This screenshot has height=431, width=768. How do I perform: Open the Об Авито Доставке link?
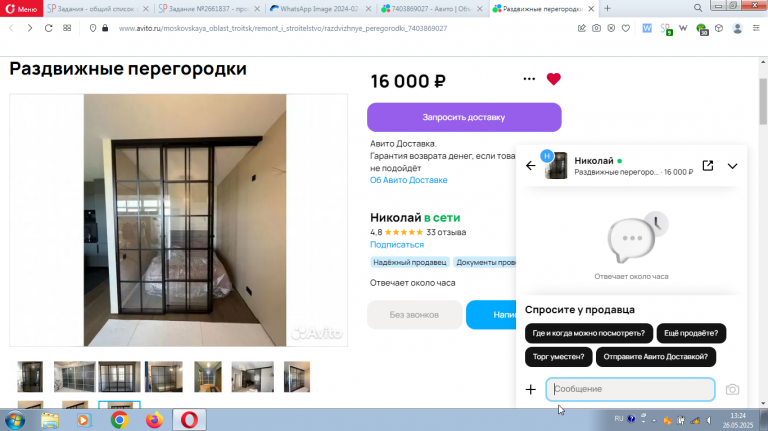tap(408, 180)
